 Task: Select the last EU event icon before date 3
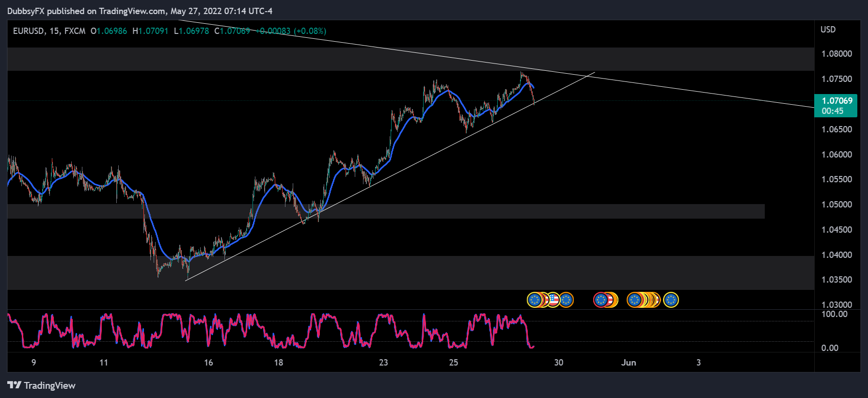671,300
